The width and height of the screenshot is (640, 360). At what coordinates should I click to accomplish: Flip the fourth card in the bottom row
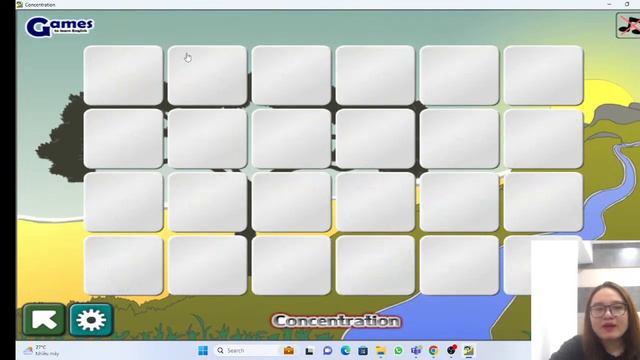tap(376, 265)
